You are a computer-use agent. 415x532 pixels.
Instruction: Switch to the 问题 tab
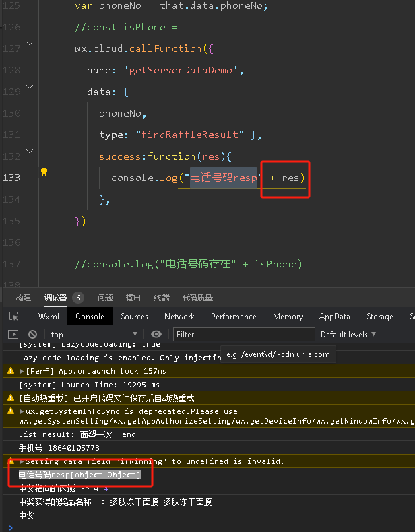click(105, 298)
